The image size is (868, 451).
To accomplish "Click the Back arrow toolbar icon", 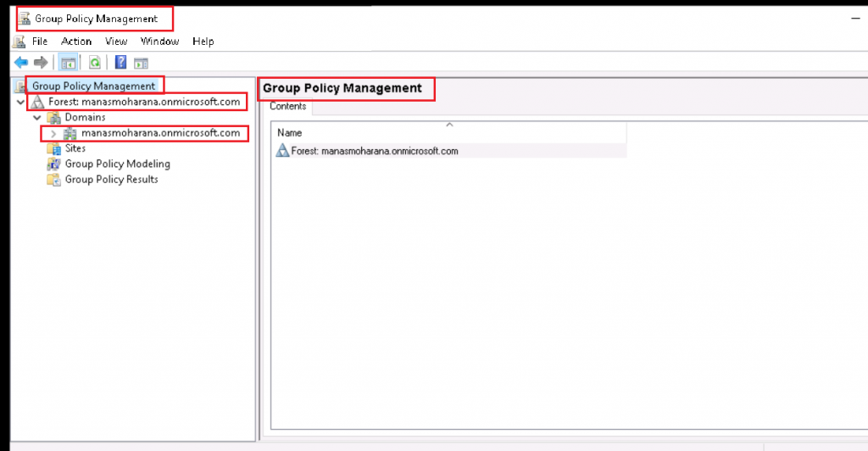I will click(21, 63).
